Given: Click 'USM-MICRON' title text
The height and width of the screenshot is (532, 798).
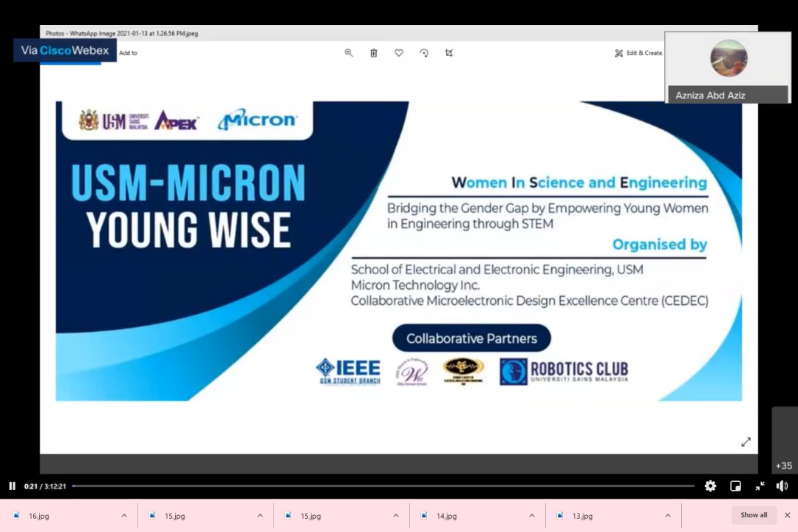Looking at the screenshot, I should (188, 183).
